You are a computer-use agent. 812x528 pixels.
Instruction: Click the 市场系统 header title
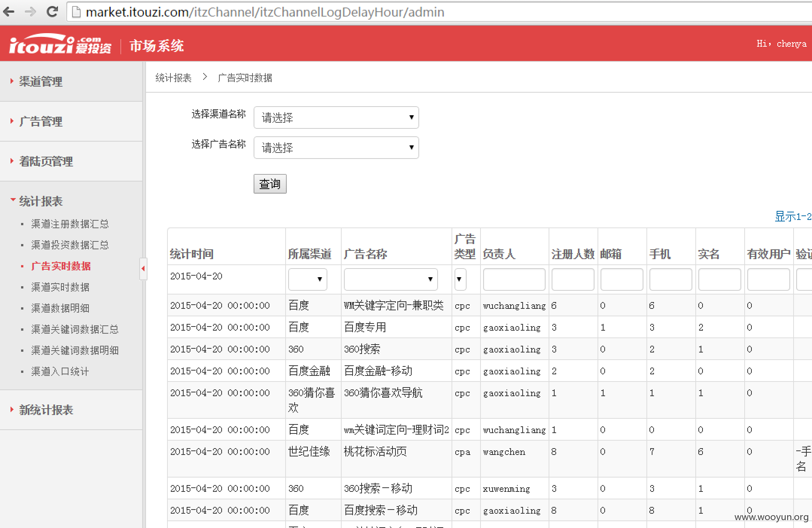pos(157,46)
